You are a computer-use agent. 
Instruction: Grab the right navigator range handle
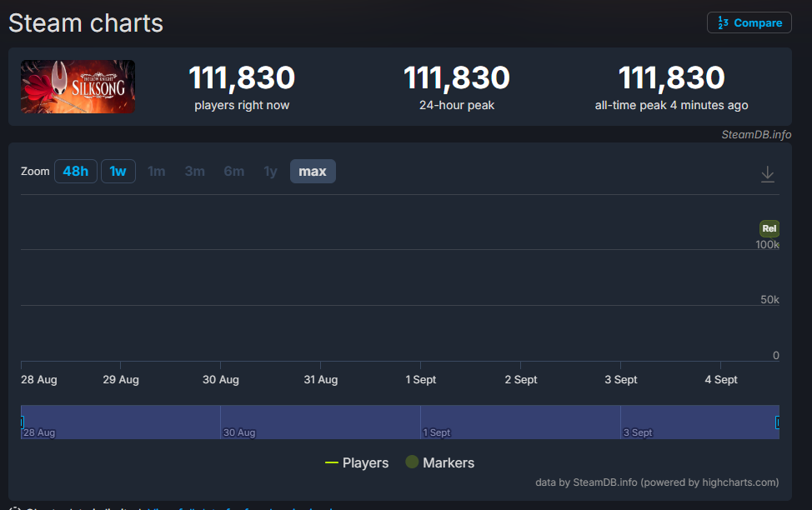click(x=777, y=422)
